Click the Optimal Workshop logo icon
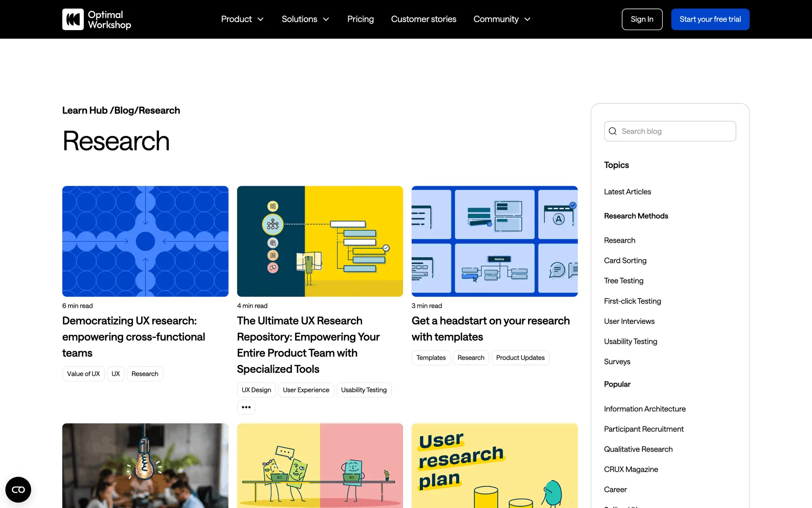812x508 pixels. [x=73, y=19]
